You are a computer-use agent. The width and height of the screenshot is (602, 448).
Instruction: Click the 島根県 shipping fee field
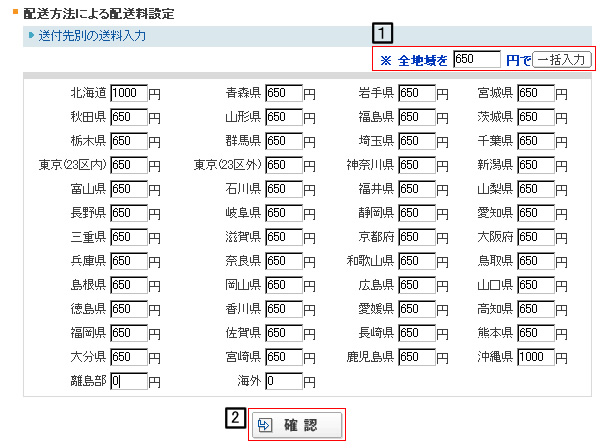[x=129, y=285]
